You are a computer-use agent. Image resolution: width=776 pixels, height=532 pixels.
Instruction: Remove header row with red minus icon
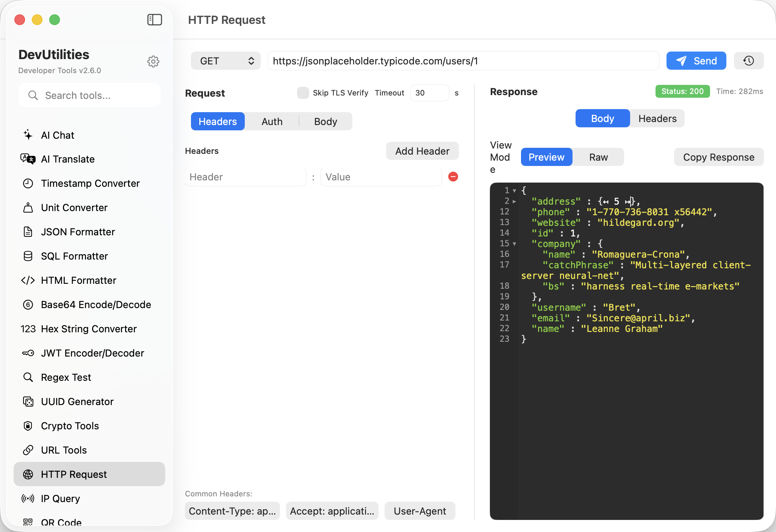[x=453, y=177]
